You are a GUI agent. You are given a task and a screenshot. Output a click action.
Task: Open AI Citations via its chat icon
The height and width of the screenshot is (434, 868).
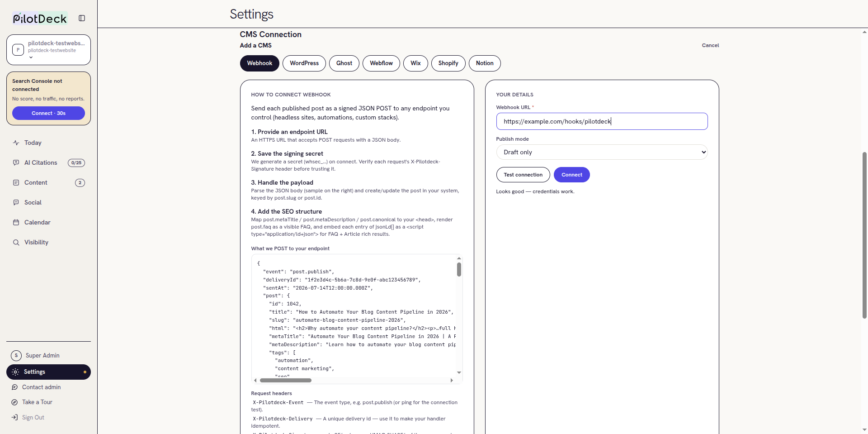(16, 162)
